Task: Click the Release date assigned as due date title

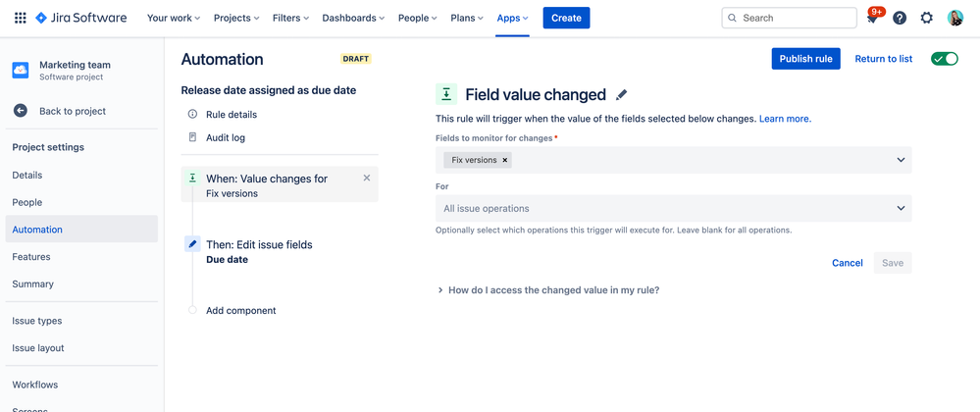Action: [x=269, y=90]
